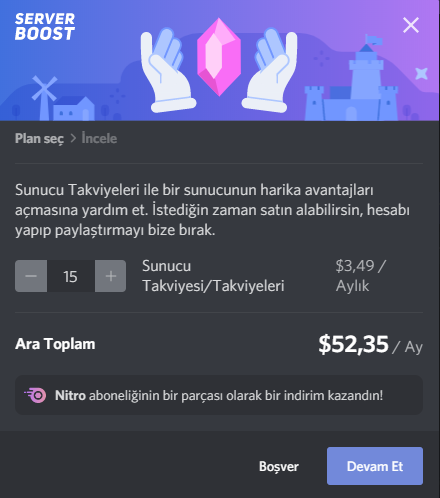This screenshot has width=440, height=498.
Task: Click the Boşver cancel link
Action: click(x=279, y=466)
